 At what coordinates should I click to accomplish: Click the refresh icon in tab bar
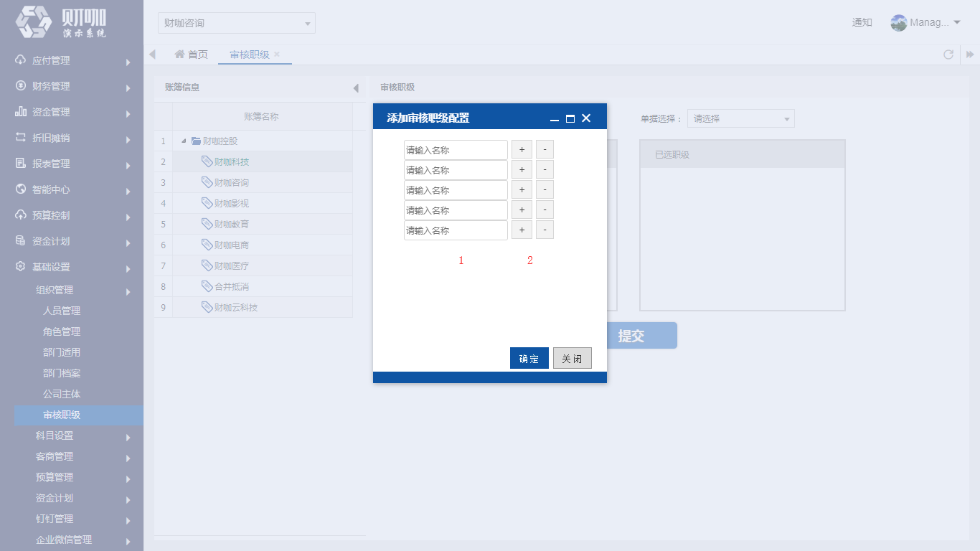(x=948, y=55)
